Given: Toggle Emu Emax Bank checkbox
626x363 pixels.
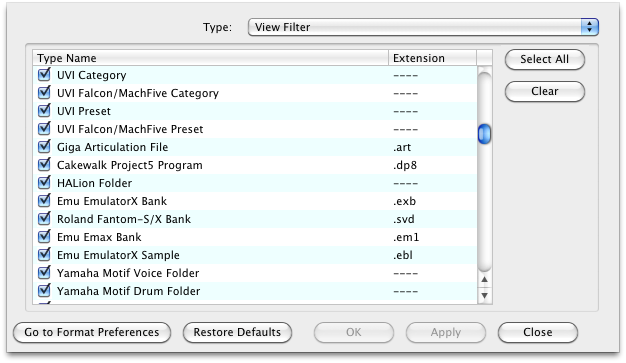Looking at the screenshot, I should [44, 236].
